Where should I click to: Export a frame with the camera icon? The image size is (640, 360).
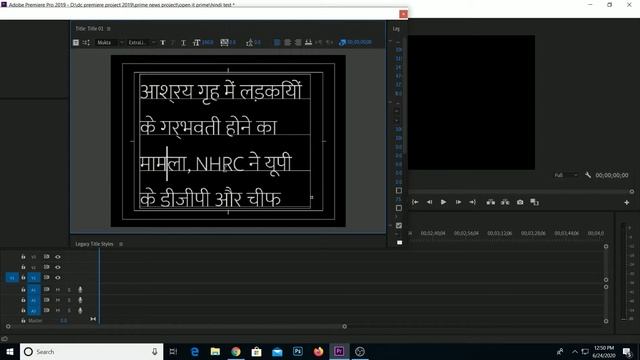pos(520,202)
